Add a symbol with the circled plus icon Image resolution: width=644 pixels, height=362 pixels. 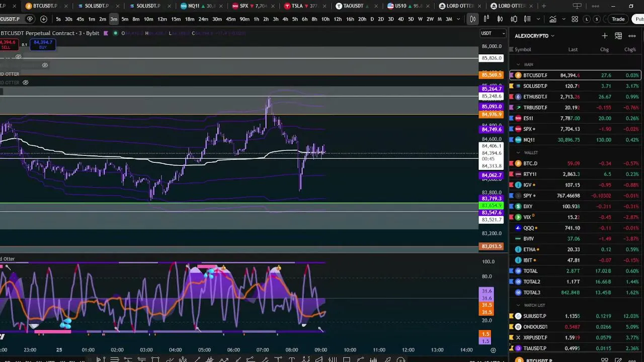click(x=44, y=19)
